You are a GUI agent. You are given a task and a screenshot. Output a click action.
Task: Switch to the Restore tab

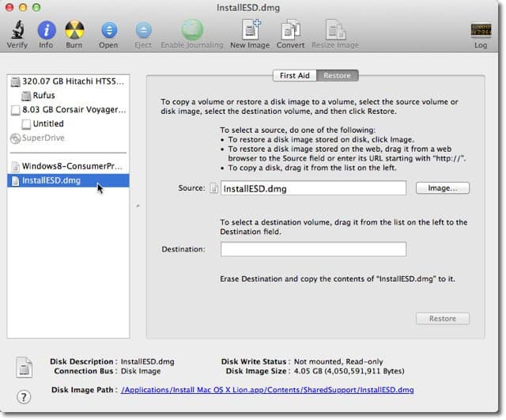[338, 76]
